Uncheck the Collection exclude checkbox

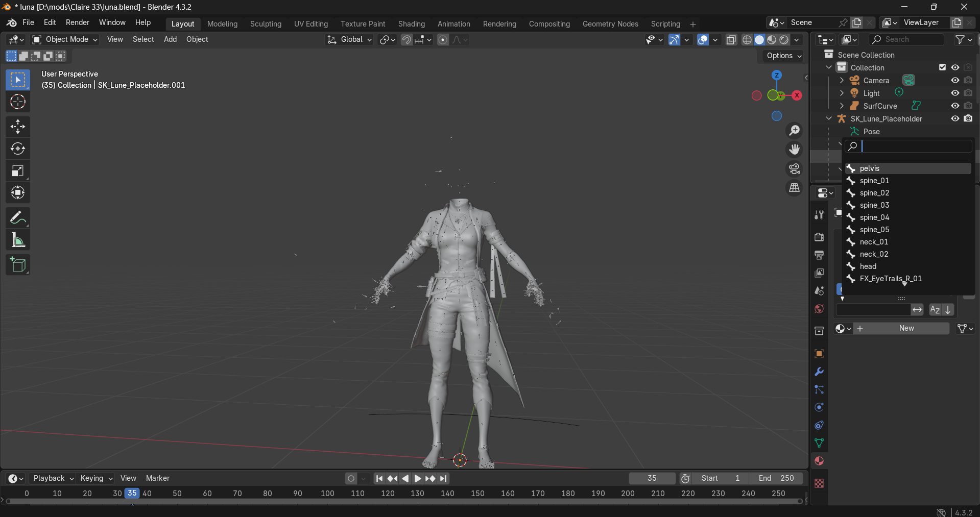(942, 67)
